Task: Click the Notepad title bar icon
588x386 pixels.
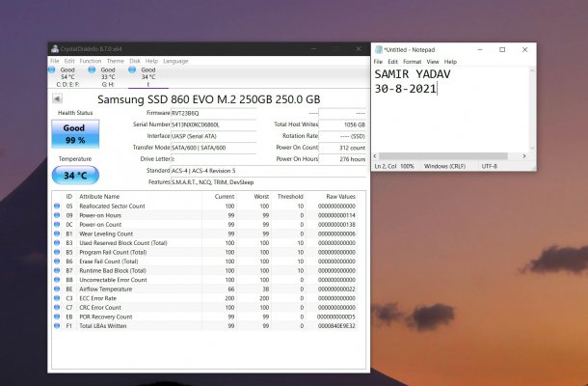Action: click(379, 49)
